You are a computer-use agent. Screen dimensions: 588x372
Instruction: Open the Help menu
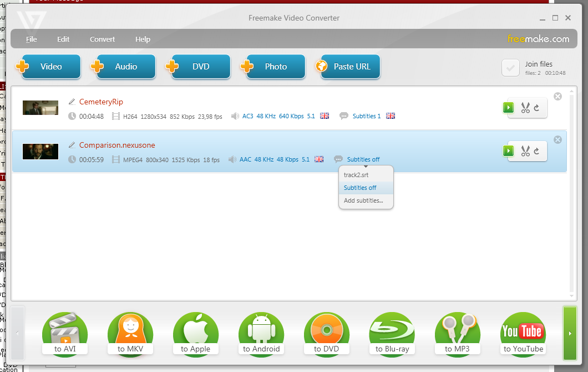[143, 39]
